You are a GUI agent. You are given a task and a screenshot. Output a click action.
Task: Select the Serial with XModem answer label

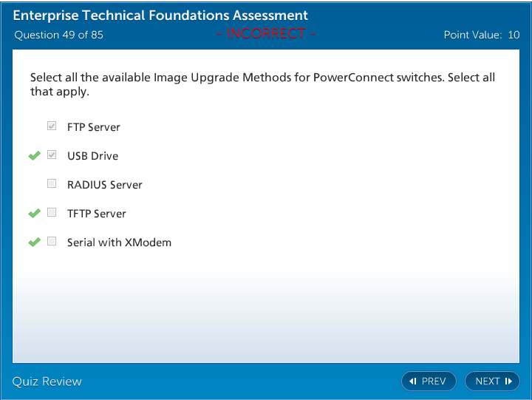pyautogui.click(x=119, y=243)
